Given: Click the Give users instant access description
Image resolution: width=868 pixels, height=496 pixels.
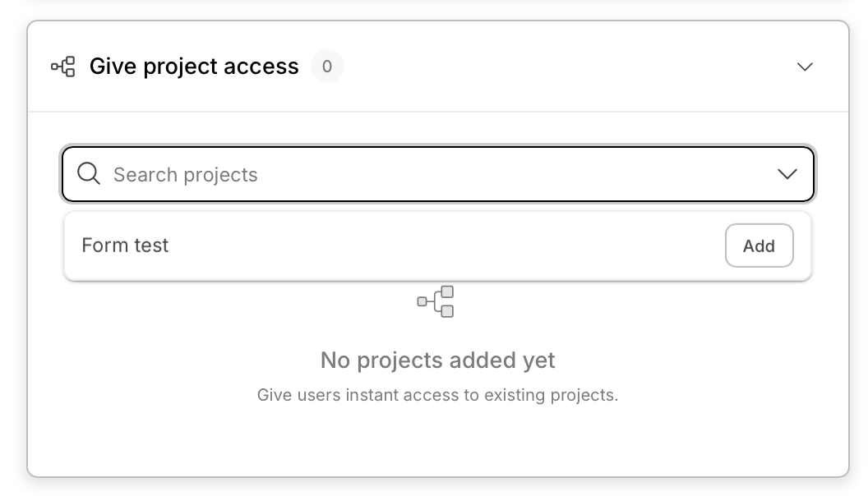Looking at the screenshot, I should pos(437,395).
